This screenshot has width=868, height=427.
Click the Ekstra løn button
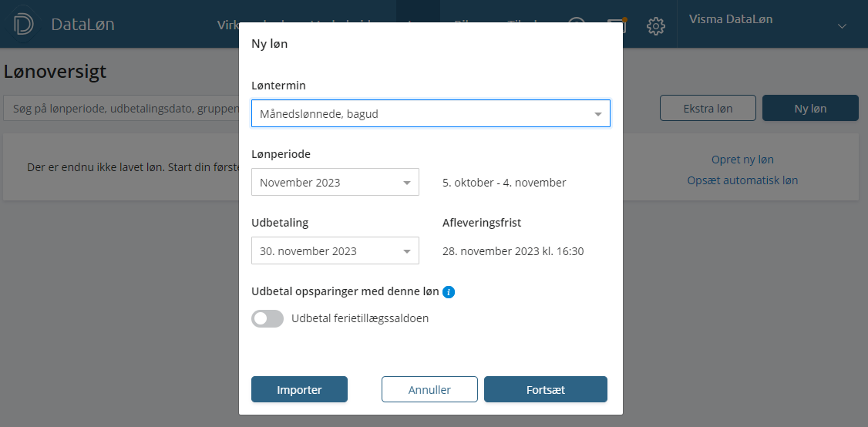[708, 108]
